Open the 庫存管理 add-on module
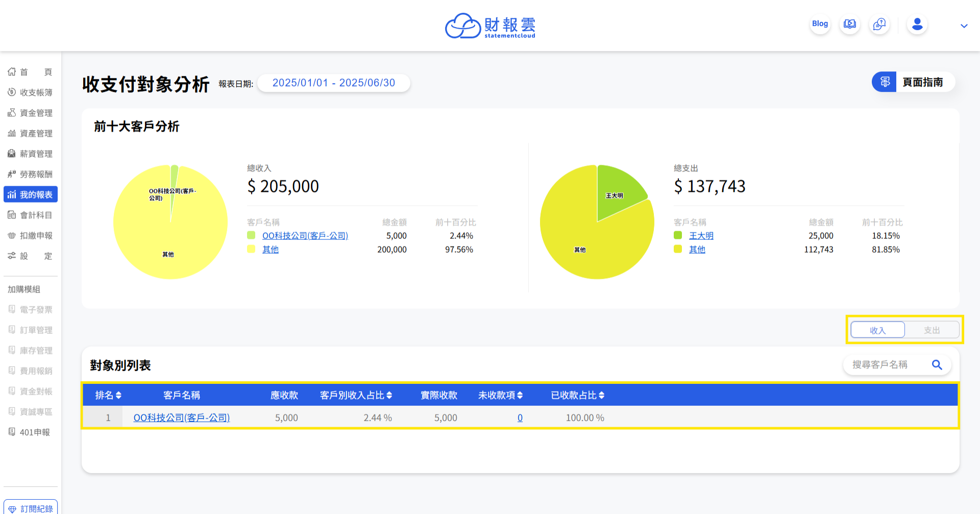Image resolution: width=980 pixels, height=514 pixels. click(30, 350)
